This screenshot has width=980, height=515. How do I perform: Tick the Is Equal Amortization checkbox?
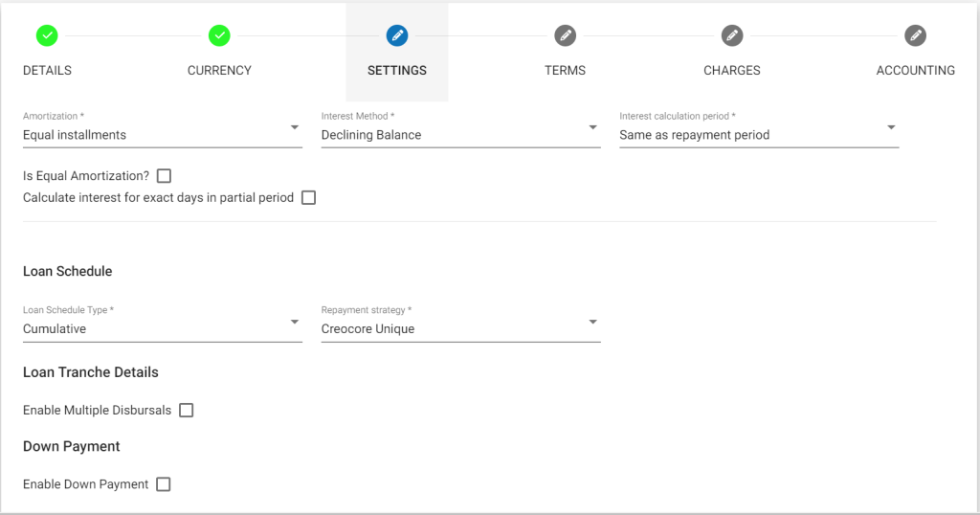[164, 176]
